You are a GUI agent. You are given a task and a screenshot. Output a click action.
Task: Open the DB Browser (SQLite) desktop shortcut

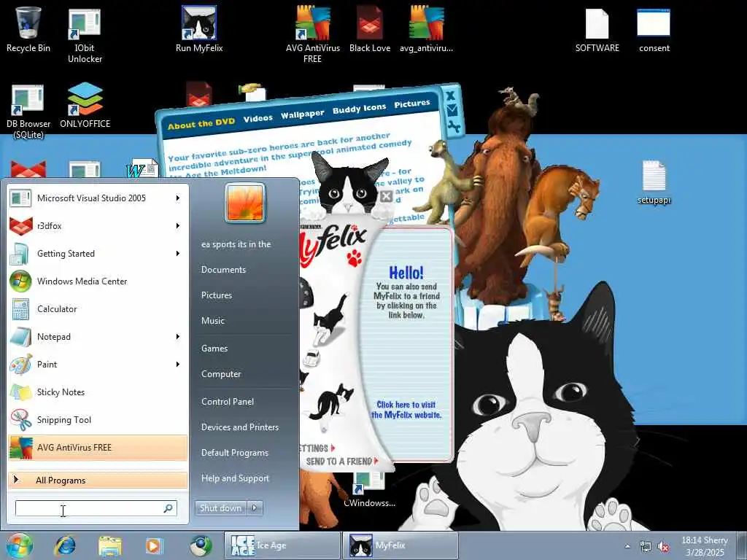[x=28, y=112]
